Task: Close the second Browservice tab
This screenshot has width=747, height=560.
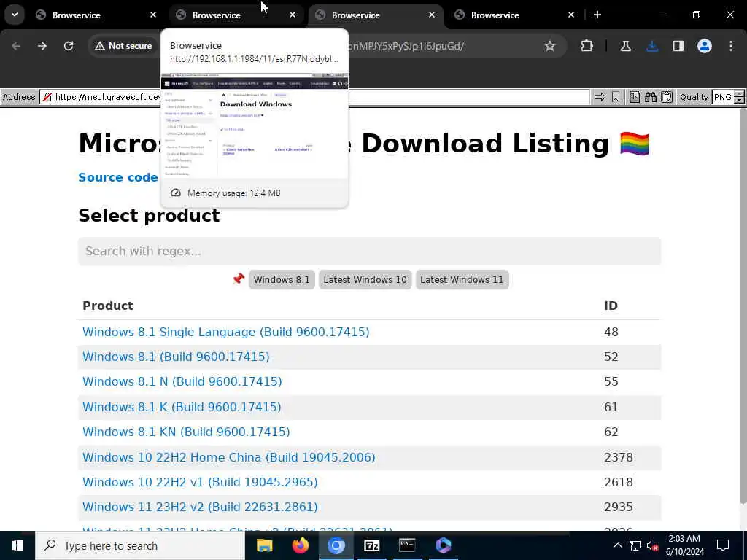Action: 293,15
